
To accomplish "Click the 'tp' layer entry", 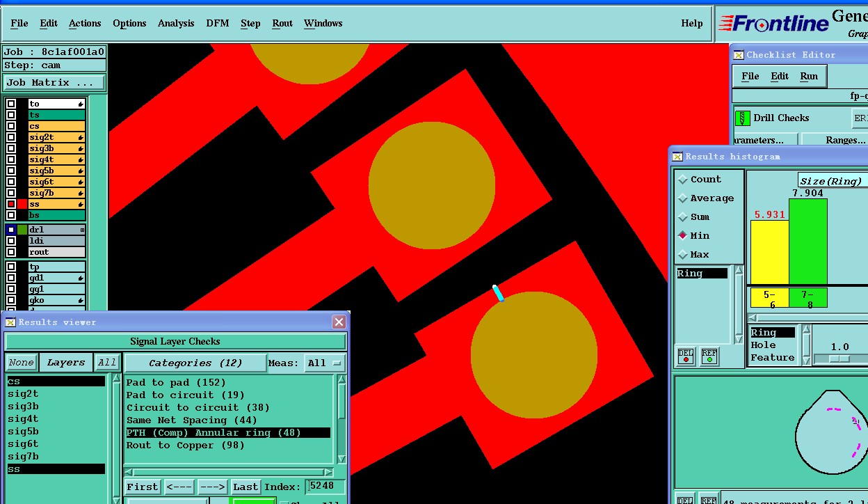I will (56, 267).
